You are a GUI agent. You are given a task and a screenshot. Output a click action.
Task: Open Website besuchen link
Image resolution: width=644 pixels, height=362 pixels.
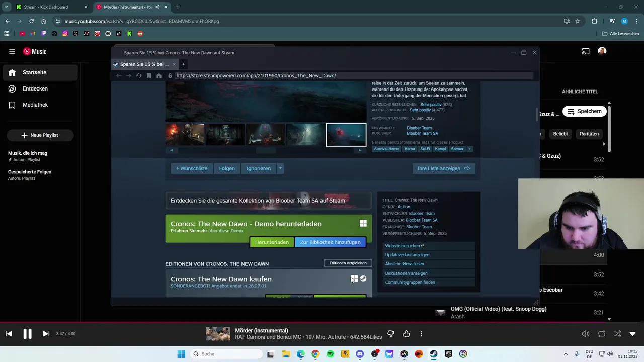click(428, 246)
